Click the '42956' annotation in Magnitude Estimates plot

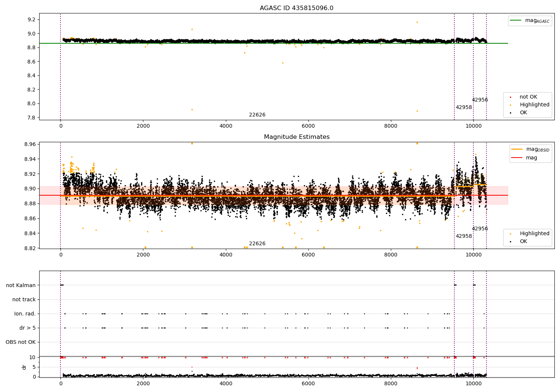click(480, 229)
